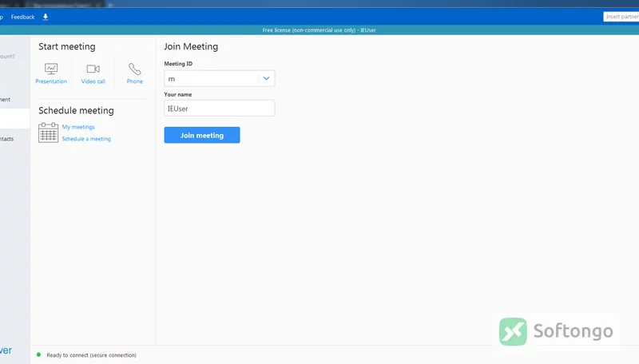Click the Join meeting button
Screen dimensions: 639x364
click(202, 135)
